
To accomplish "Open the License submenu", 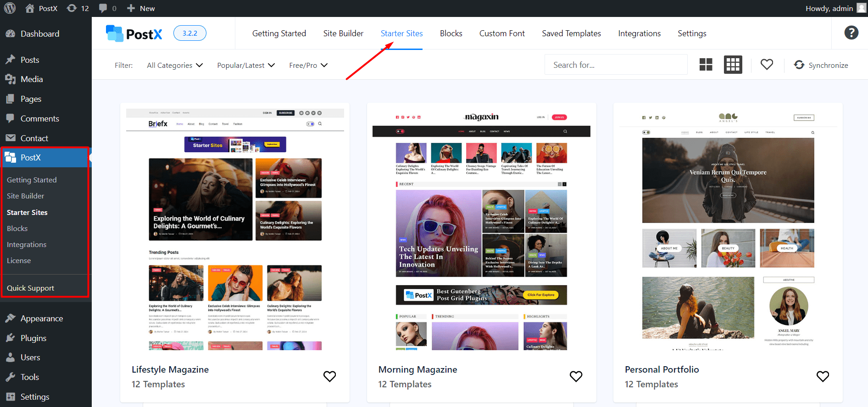I will [x=19, y=260].
